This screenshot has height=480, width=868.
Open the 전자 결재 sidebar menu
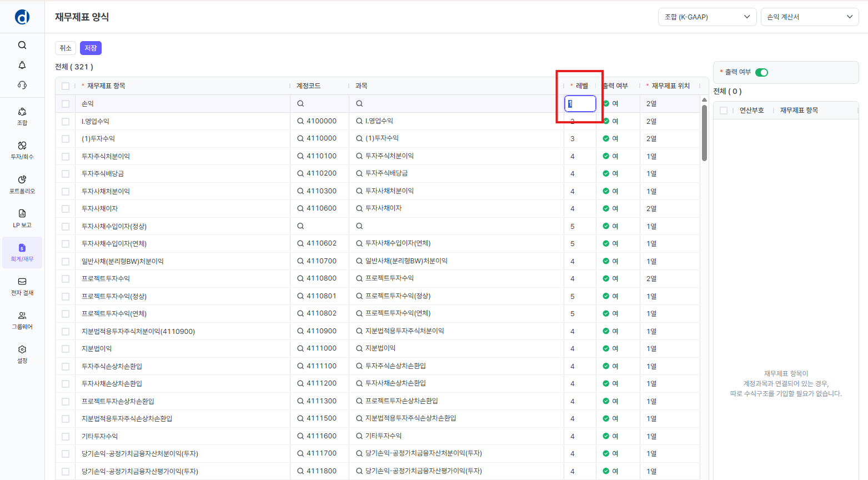22,286
